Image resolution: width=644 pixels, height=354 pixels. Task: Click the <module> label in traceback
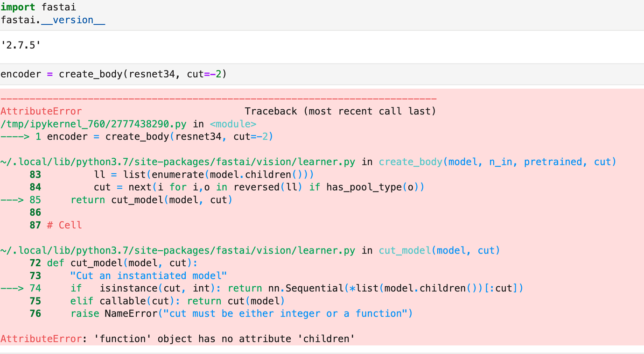click(x=233, y=124)
